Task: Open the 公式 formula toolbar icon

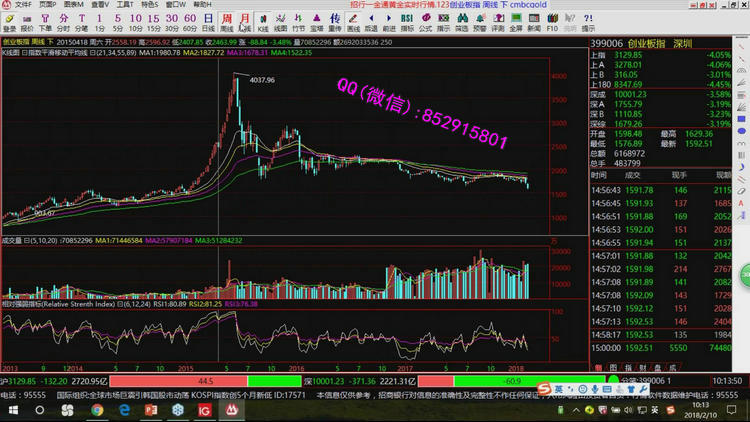Action: [425, 21]
